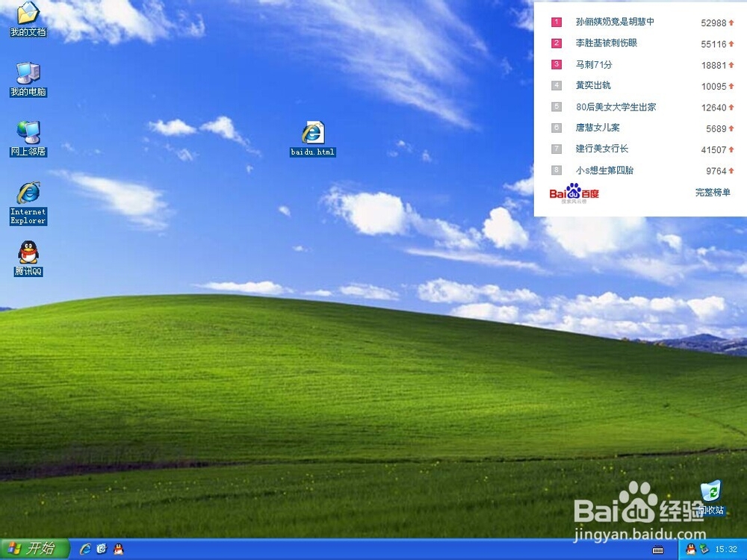Click the search count 10095

click(713, 86)
